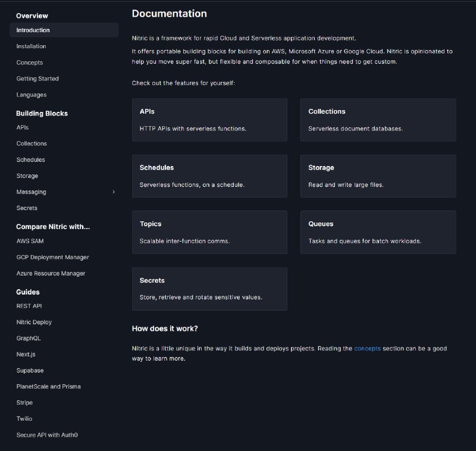Open Languages in the sidebar
The width and height of the screenshot is (476, 451).
(32, 95)
